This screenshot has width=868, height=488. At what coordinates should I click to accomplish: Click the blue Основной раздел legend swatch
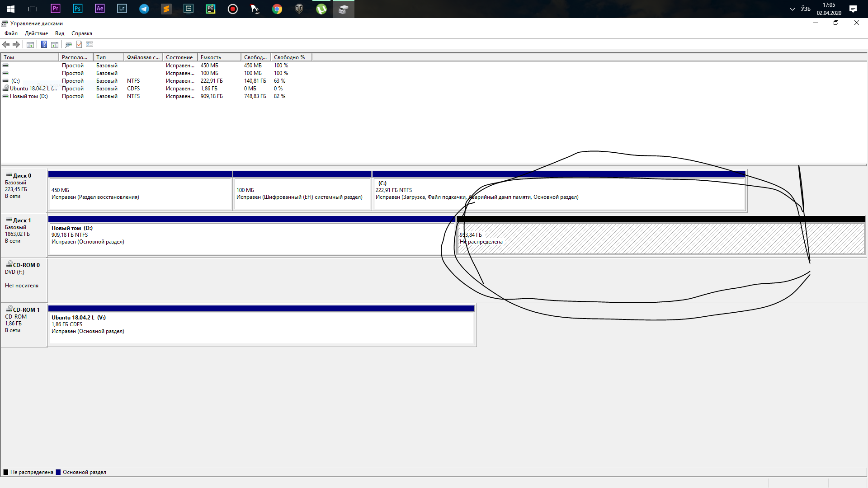click(58, 472)
